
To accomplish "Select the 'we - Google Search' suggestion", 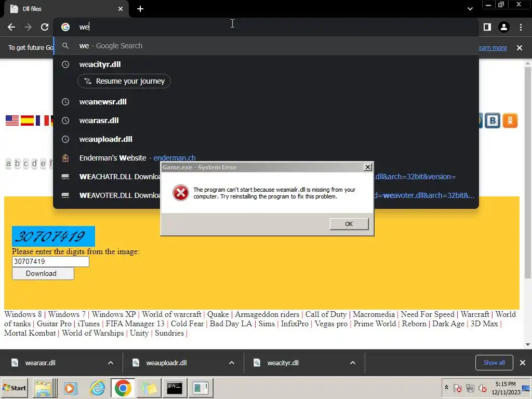I will [x=266, y=46].
